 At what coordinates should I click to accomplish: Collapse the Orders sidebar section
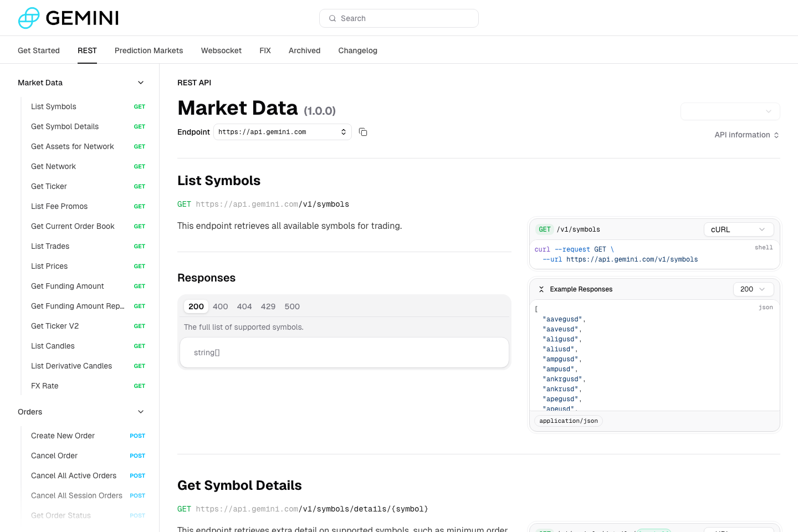[x=140, y=412]
